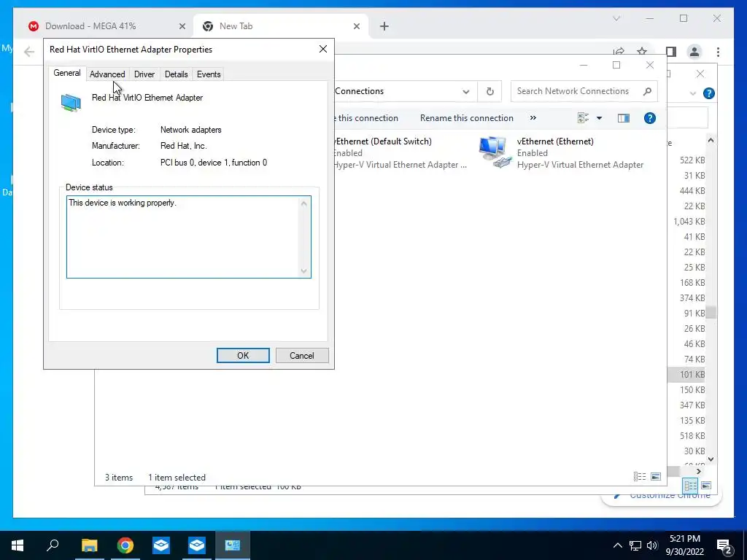Open view options dropdown arrow

(x=600, y=118)
